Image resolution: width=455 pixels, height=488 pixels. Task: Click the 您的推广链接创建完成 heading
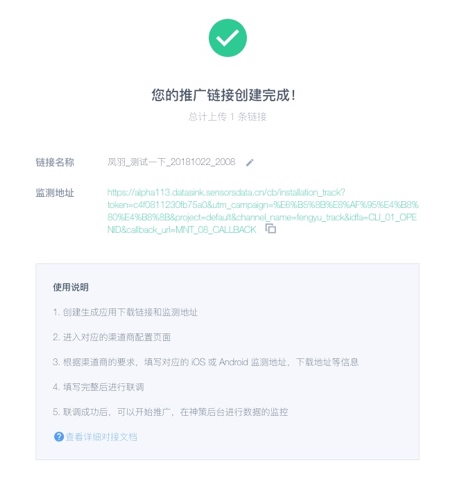tap(224, 95)
